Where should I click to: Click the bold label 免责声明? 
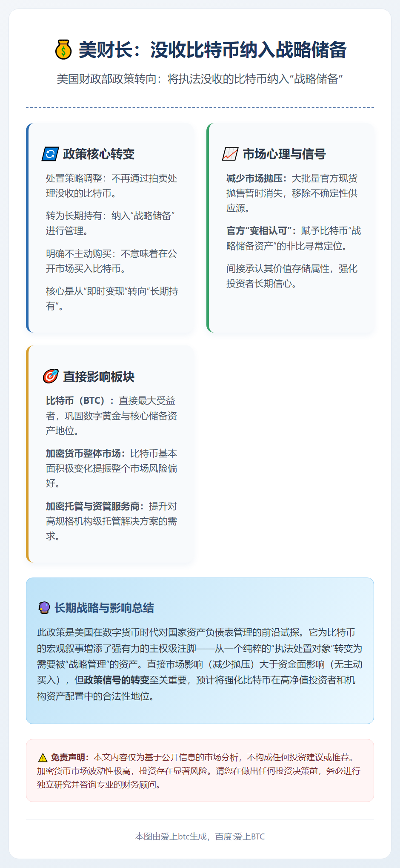(x=70, y=757)
